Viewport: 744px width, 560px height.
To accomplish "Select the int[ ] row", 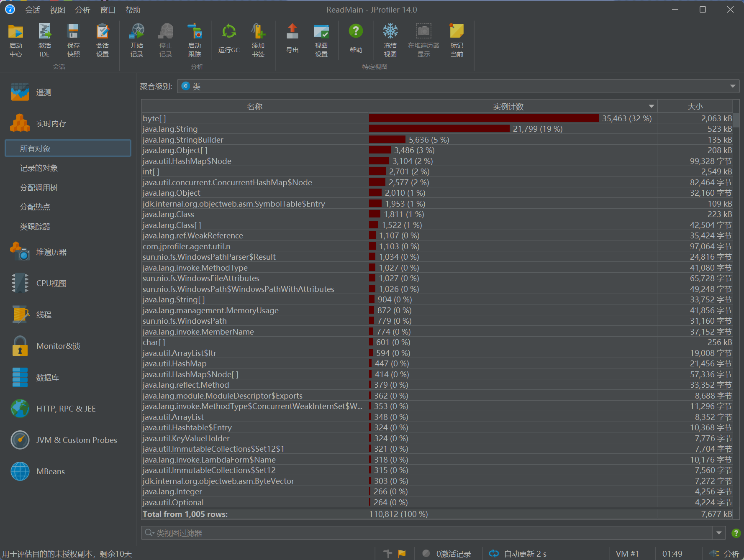I will (x=437, y=171).
